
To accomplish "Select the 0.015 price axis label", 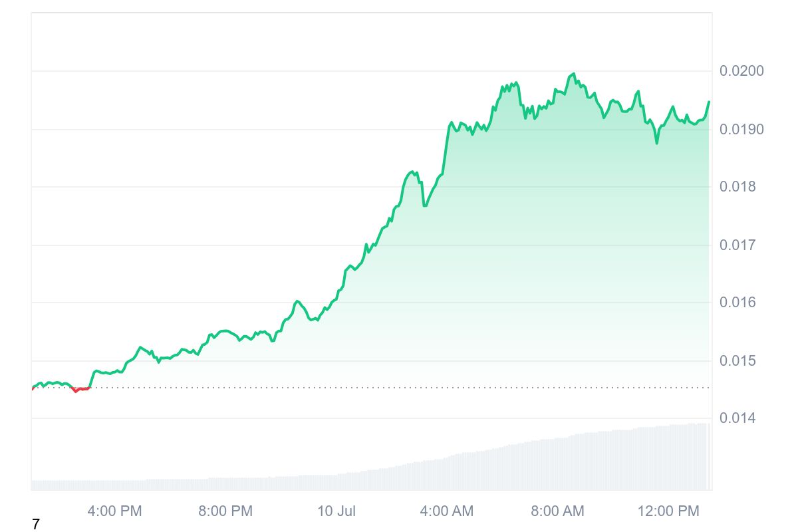I will click(737, 360).
